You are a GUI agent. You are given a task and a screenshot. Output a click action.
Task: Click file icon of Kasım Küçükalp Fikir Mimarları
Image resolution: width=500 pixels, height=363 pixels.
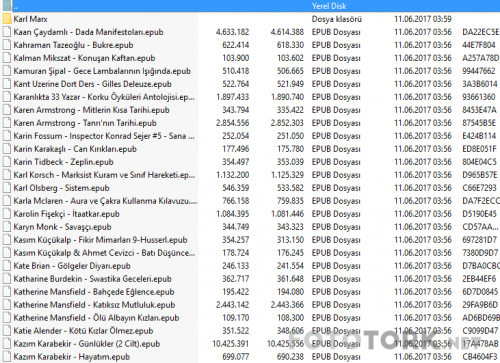(7, 240)
